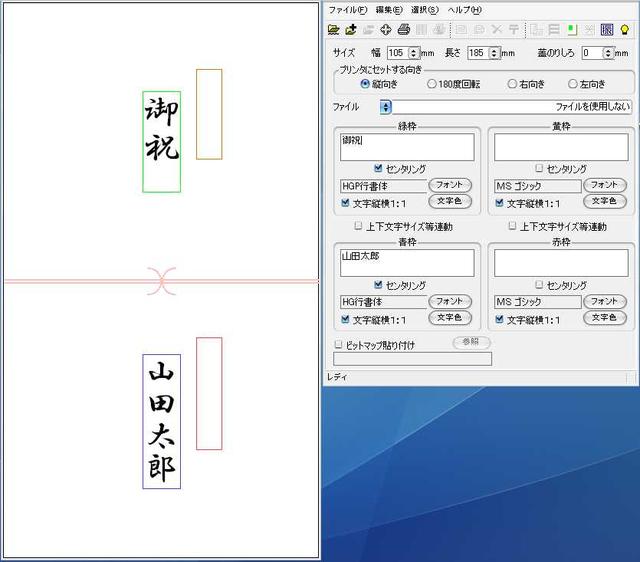Click the open file folder toolbar icon
The image size is (640, 562).
(334, 29)
